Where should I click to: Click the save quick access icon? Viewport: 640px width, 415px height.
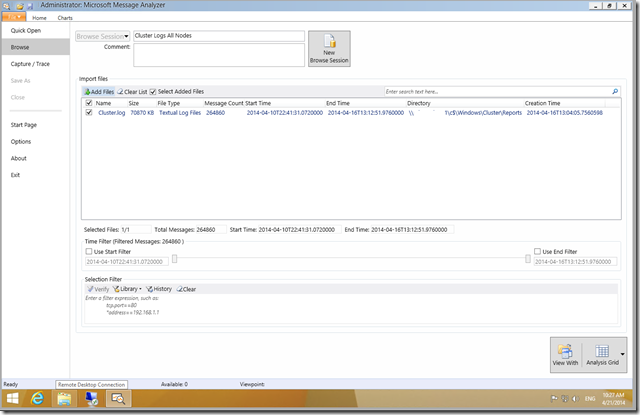(x=30, y=6)
